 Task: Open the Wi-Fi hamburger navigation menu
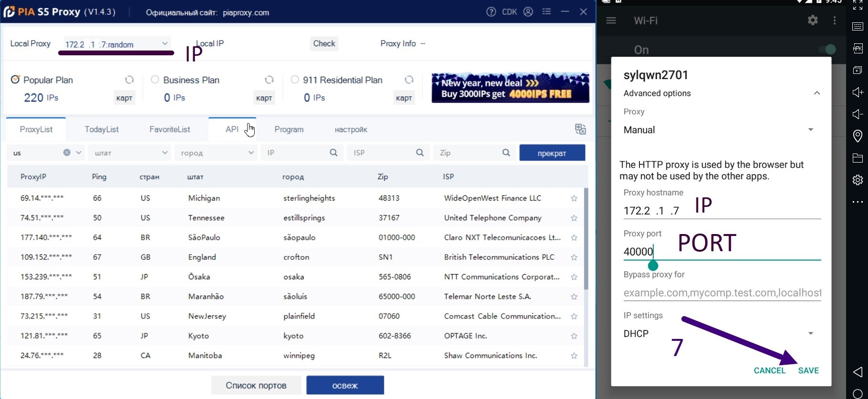coord(611,20)
